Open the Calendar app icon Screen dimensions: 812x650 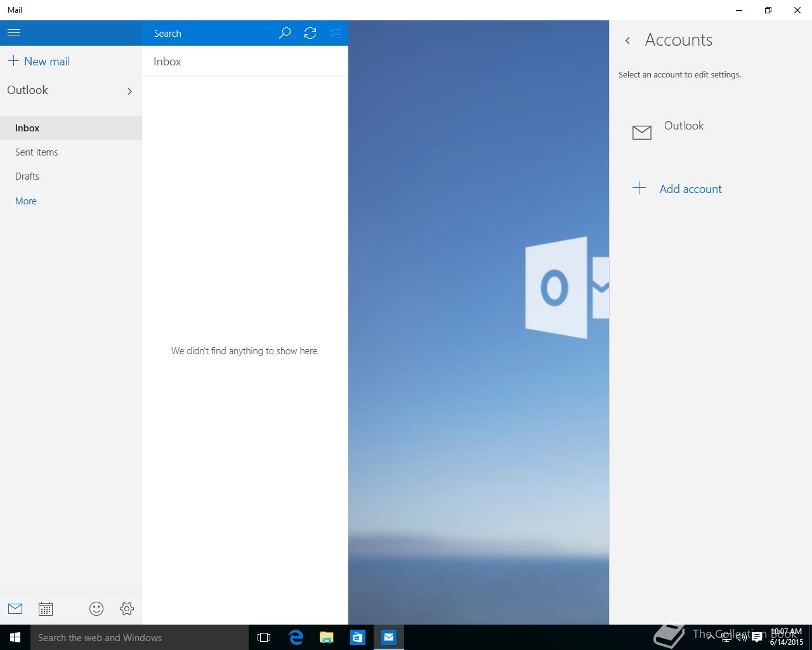46,609
